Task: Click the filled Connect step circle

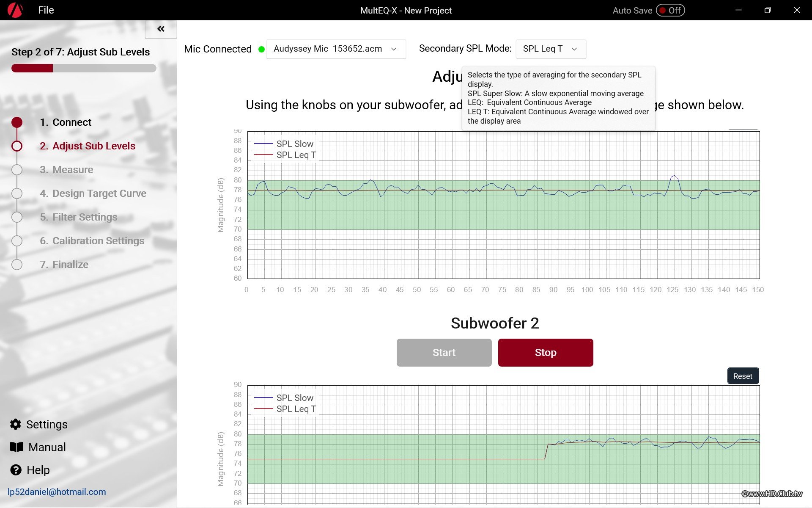Action: point(17,122)
